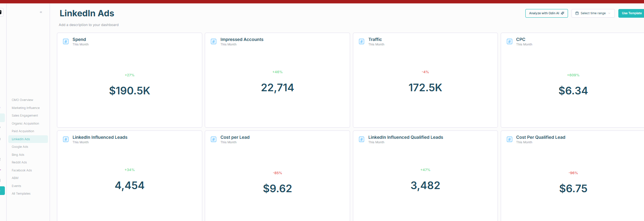Click the CPC card title

pyautogui.click(x=520, y=40)
